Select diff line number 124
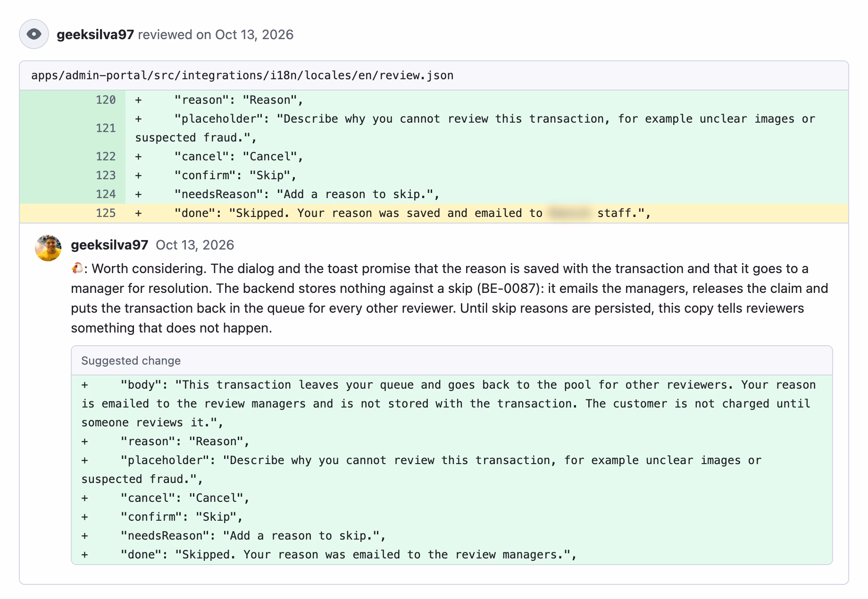The width and height of the screenshot is (868, 599). pos(106,194)
